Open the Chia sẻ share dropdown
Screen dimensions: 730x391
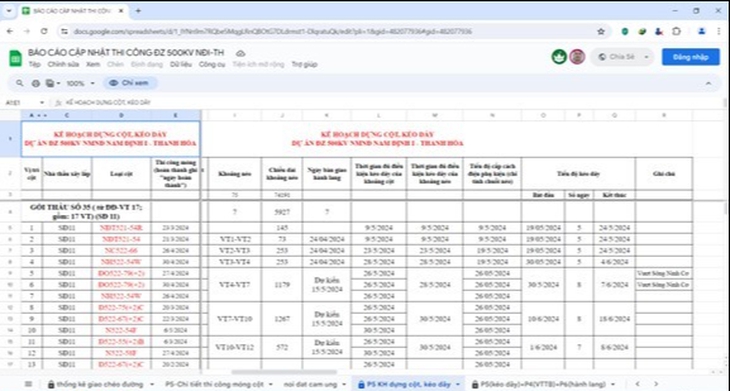tap(646, 57)
